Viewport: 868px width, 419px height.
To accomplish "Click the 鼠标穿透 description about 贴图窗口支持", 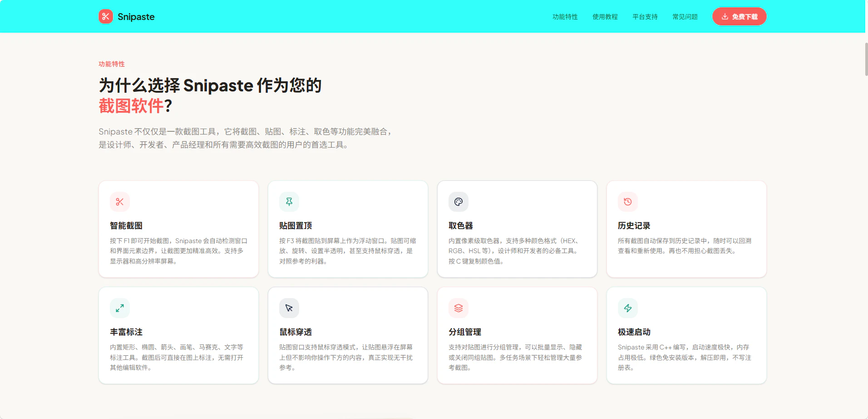I will [346, 357].
